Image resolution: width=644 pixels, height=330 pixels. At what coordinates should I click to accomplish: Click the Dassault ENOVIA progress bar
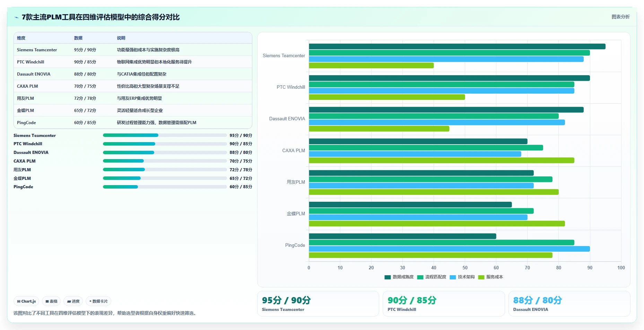point(165,153)
